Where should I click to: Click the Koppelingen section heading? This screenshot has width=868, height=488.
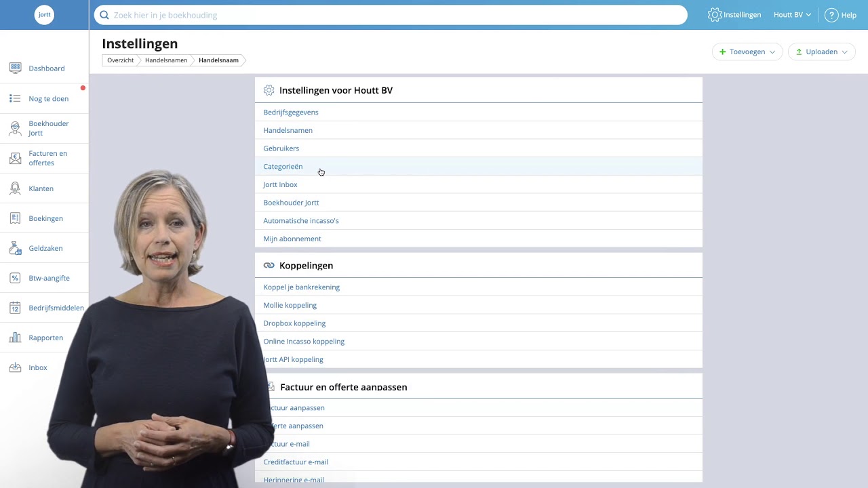(306, 266)
